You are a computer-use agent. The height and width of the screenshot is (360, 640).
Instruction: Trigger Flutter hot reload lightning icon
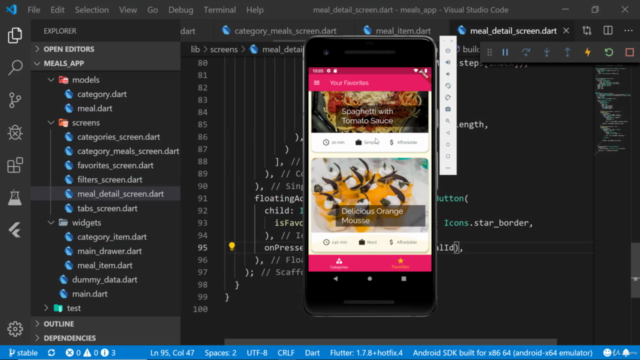point(588,52)
